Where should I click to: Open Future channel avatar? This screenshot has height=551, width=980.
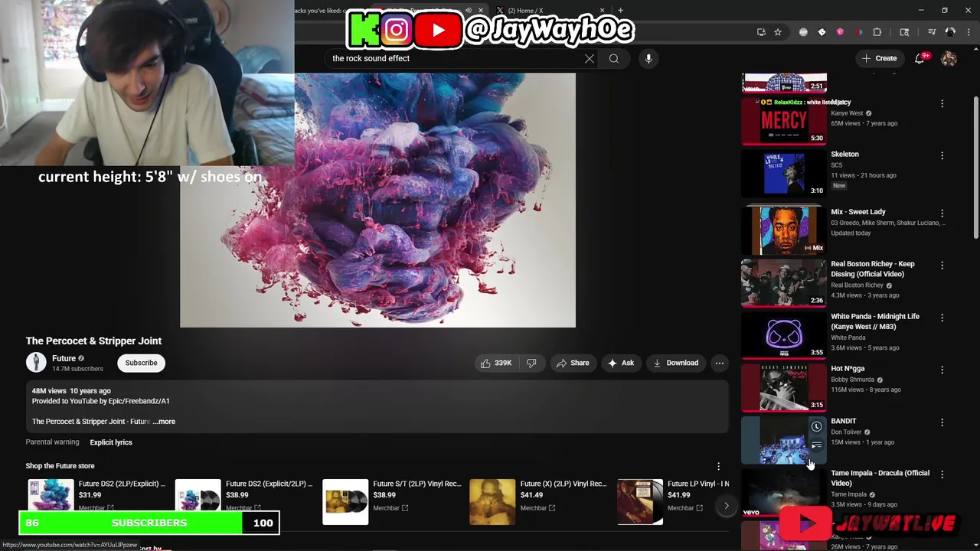[36, 363]
